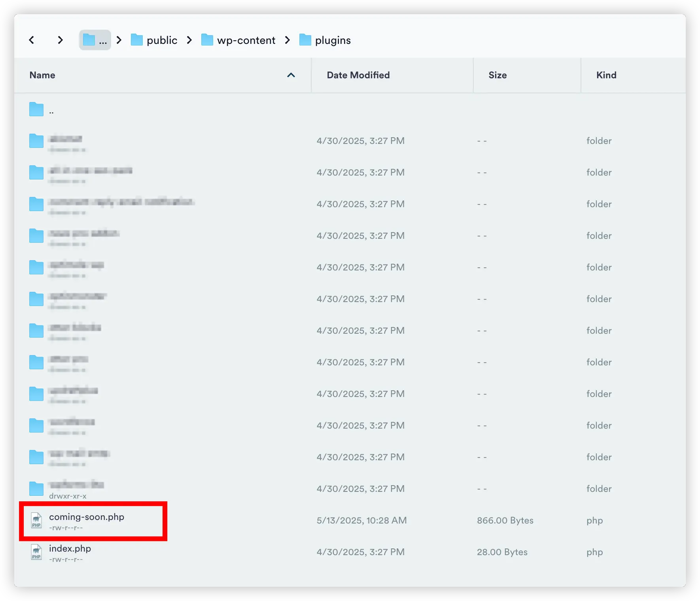Click index.php's date 4/30/2025, 3:27 PM

pos(360,552)
